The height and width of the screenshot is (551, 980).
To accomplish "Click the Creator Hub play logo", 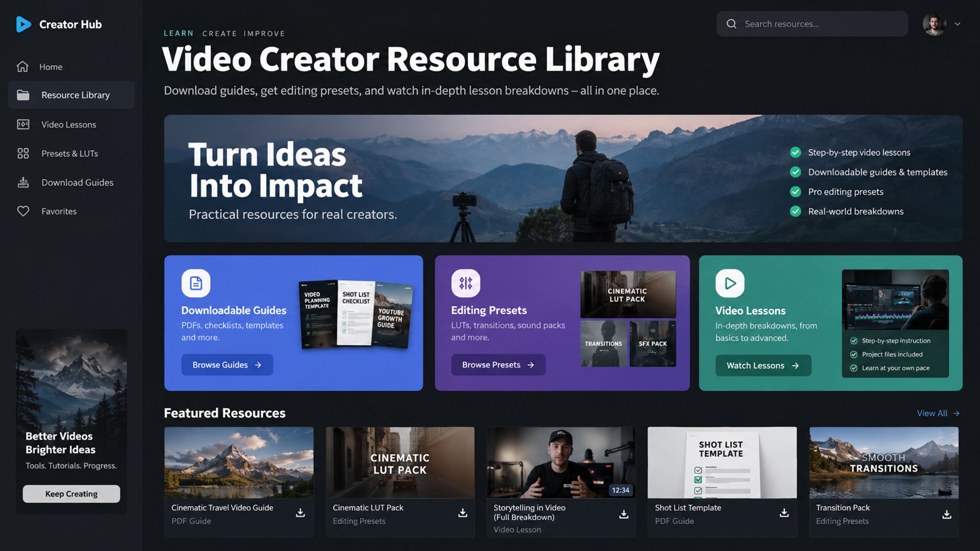I will coord(23,24).
